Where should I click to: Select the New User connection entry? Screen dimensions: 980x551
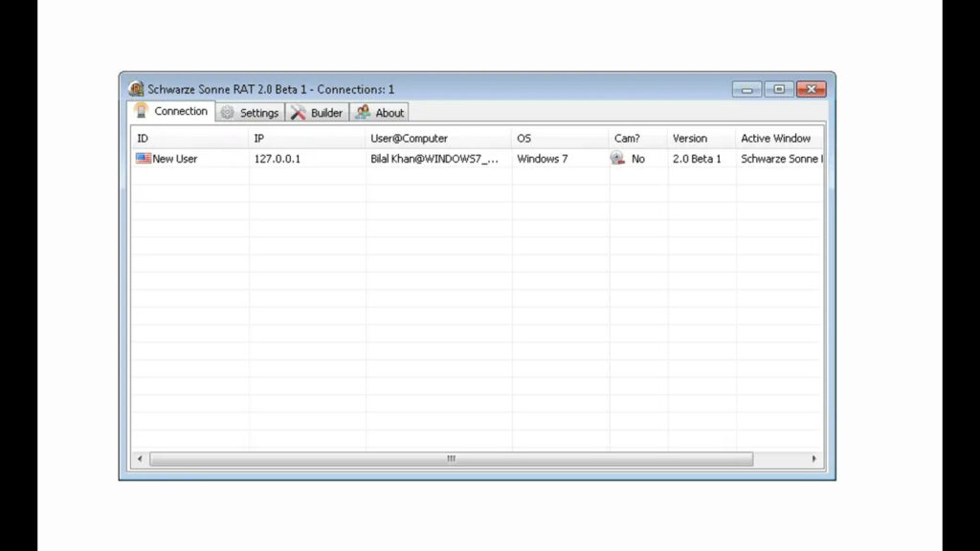(x=175, y=159)
